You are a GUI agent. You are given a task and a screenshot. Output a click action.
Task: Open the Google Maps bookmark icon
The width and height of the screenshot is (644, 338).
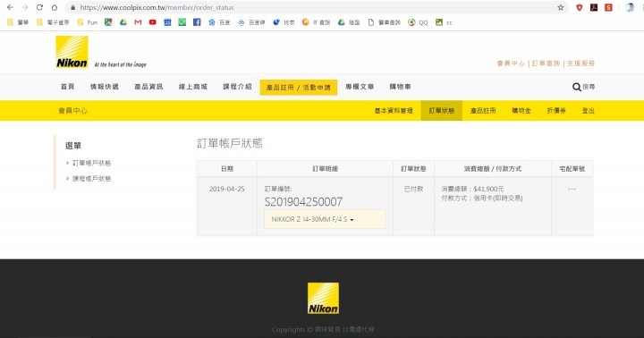108,22
